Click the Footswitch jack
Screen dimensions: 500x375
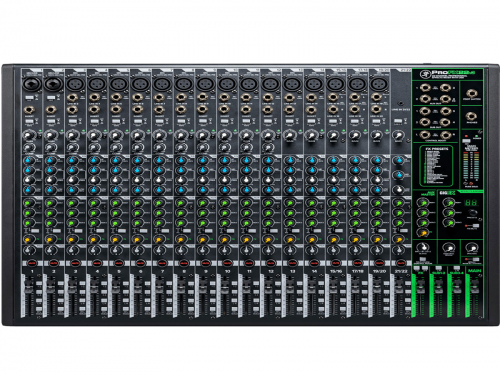coord(471,93)
